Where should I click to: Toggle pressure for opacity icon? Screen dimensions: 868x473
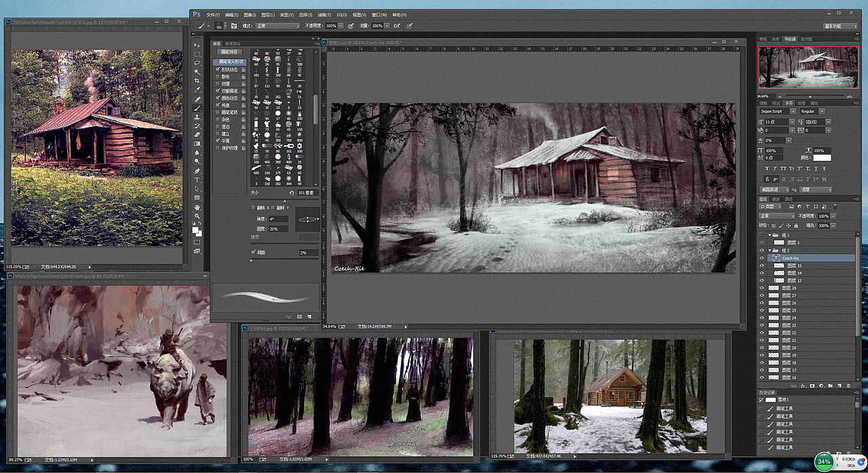pyautogui.click(x=351, y=26)
